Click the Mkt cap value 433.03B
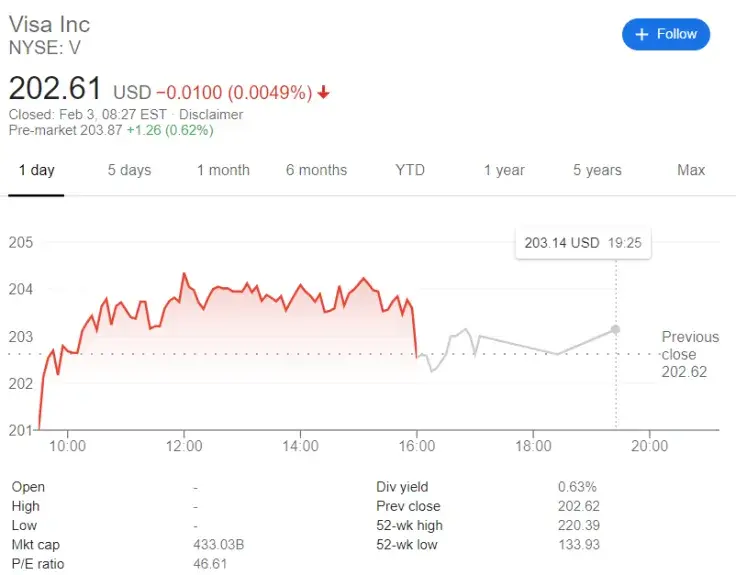The width and height of the screenshot is (736, 575). [x=213, y=545]
